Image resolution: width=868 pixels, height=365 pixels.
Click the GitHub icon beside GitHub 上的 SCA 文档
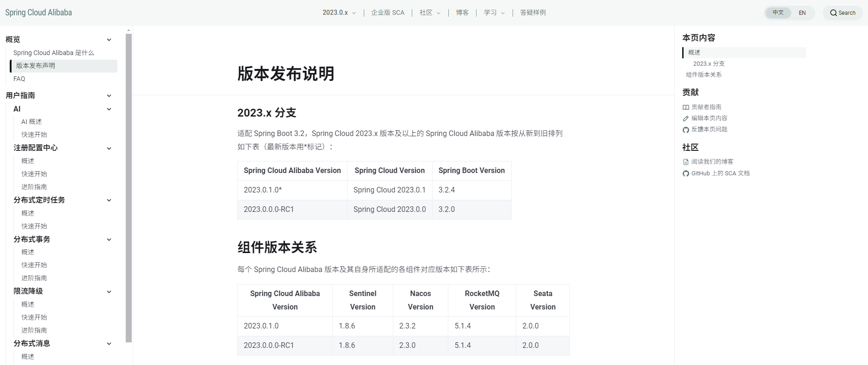click(x=686, y=173)
